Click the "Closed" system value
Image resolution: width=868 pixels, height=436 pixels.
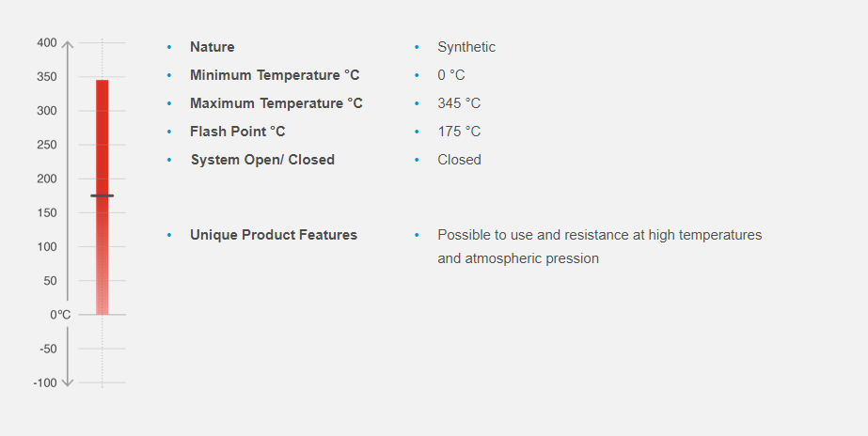459,160
